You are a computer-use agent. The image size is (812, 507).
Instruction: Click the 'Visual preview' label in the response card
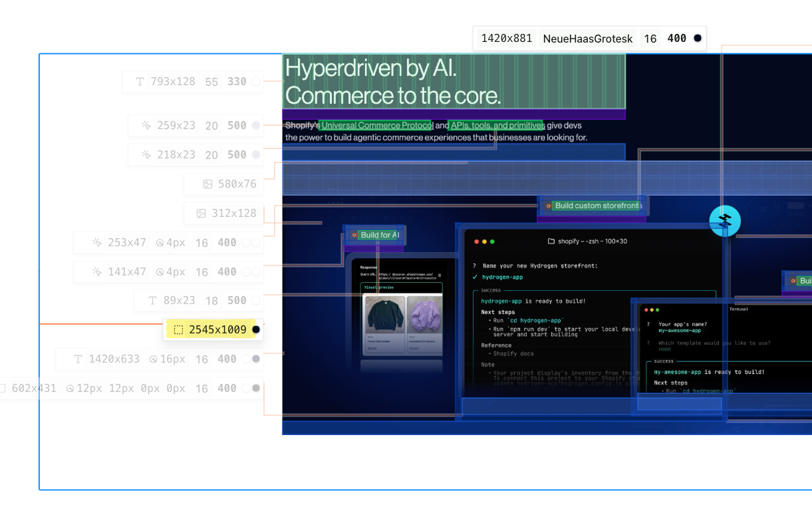380,287
